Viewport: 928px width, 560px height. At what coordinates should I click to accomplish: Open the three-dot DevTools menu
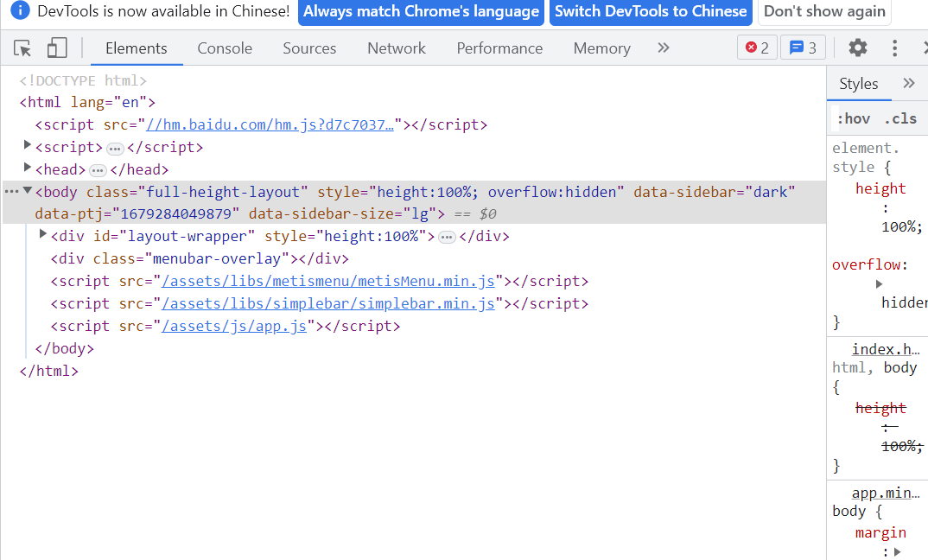pyautogui.click(x=894, y=48)
